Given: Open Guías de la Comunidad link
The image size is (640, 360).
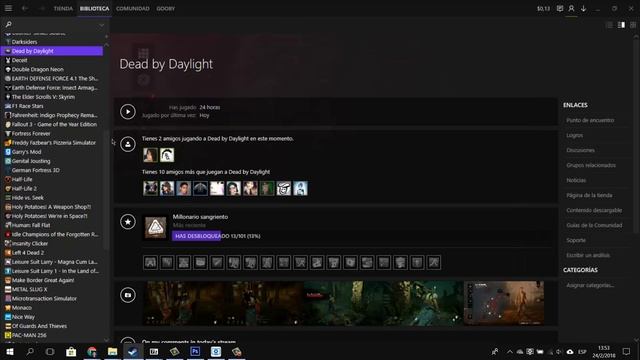Looking at the screenshot, I should [594, 225].
